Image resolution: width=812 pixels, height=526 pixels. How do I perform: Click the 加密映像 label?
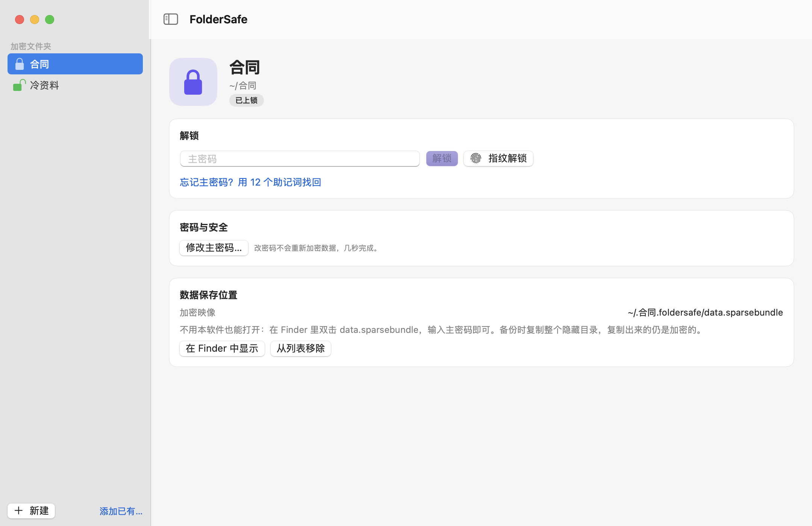point(198,313)
